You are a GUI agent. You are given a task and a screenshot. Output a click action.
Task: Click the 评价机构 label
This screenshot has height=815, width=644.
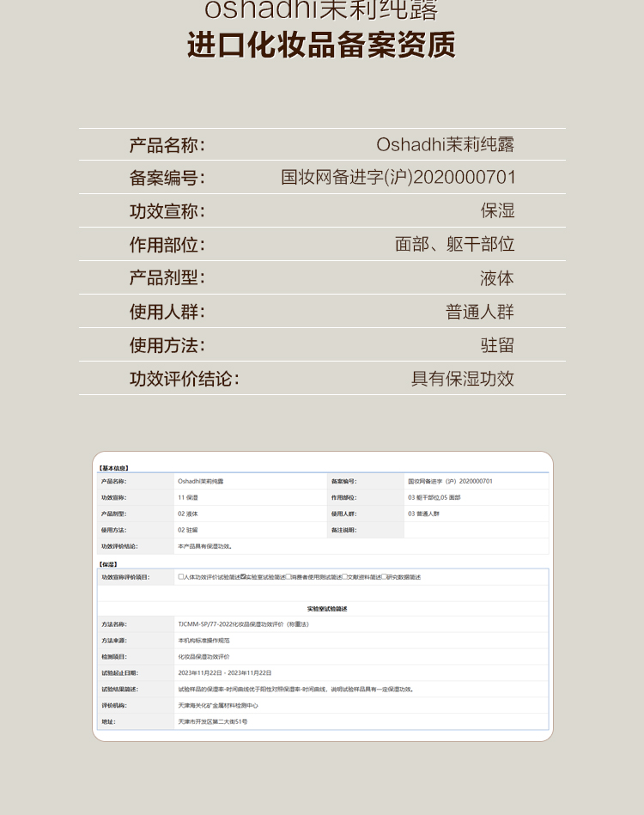click(114, 705)
